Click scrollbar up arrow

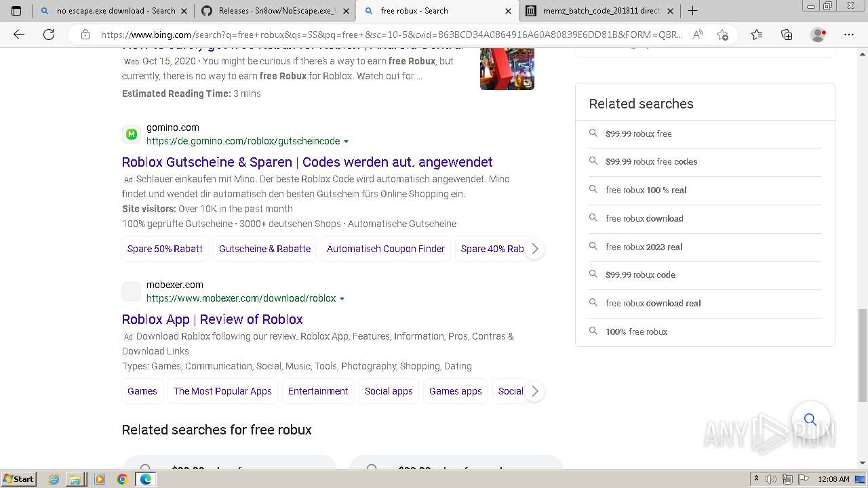862,54
